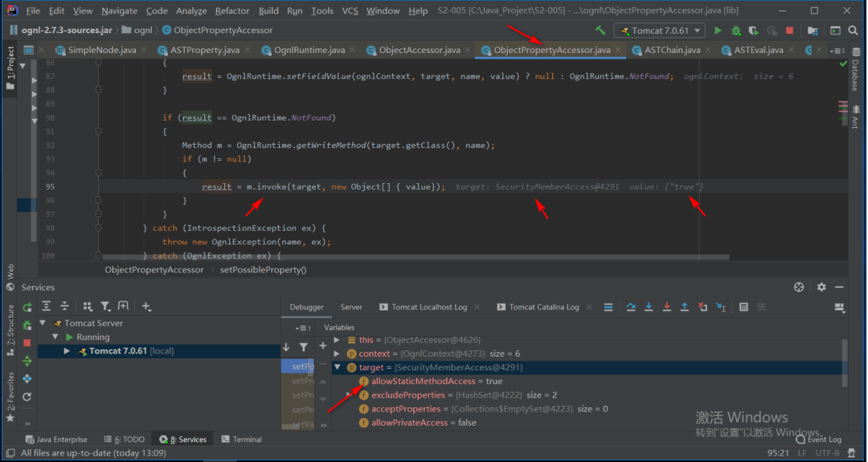Viewport: 868px width, 462px height.
Task: Click Expand All icon in Services toolbar
Action: [47, 306]
